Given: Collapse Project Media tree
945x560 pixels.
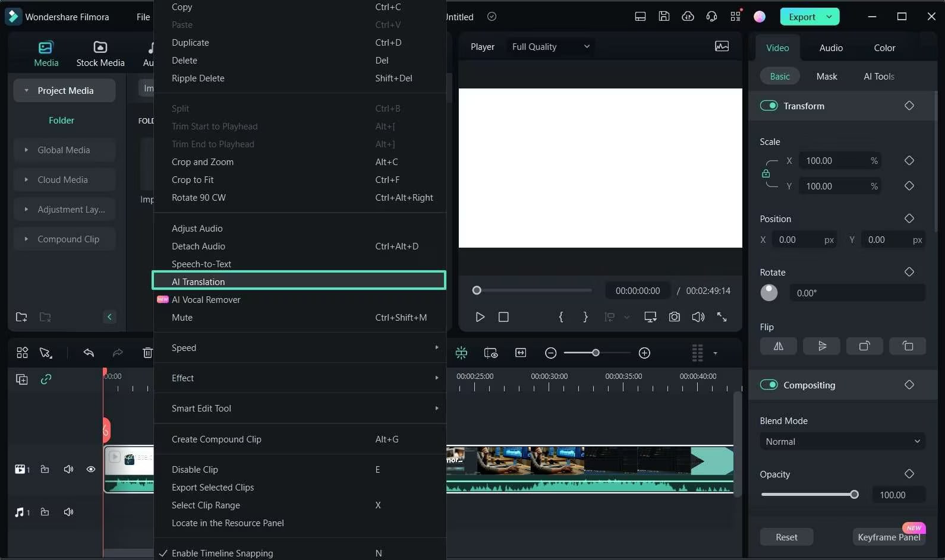Looking at the screenshot, I should click(26, 91).
